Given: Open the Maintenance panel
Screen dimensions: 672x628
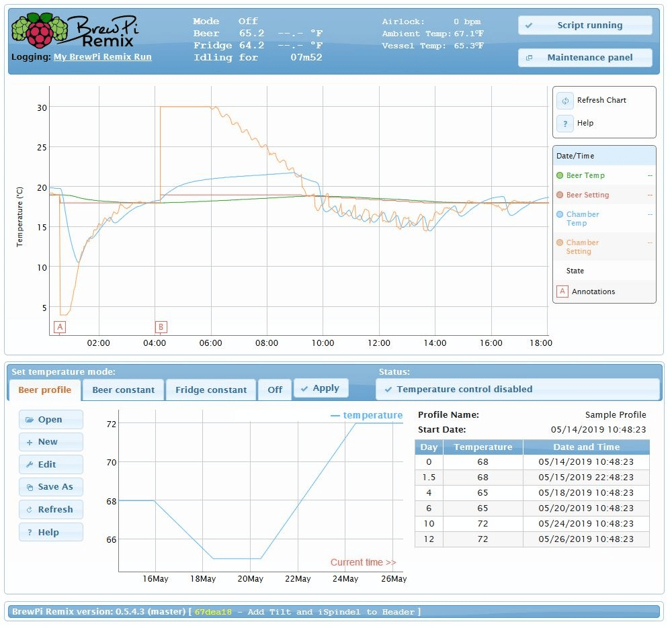Looking at the screenshot, I should pyautogui.click(x=585, y=58).
